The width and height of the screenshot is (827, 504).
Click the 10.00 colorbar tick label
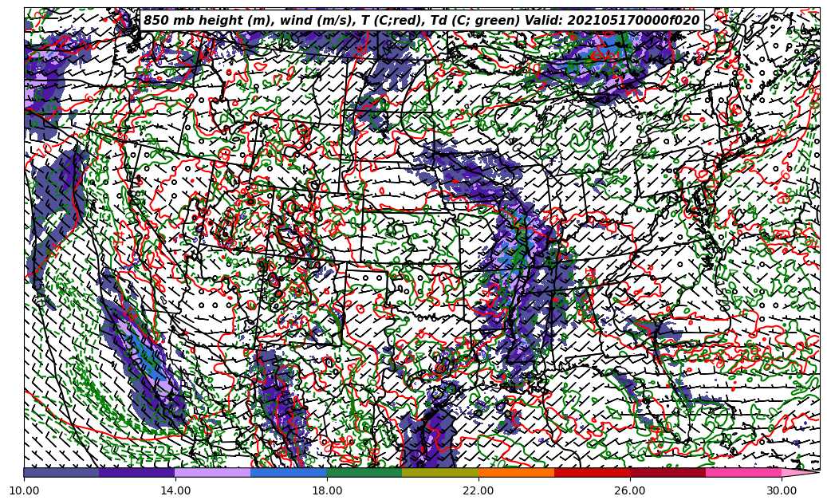[24, 490]
